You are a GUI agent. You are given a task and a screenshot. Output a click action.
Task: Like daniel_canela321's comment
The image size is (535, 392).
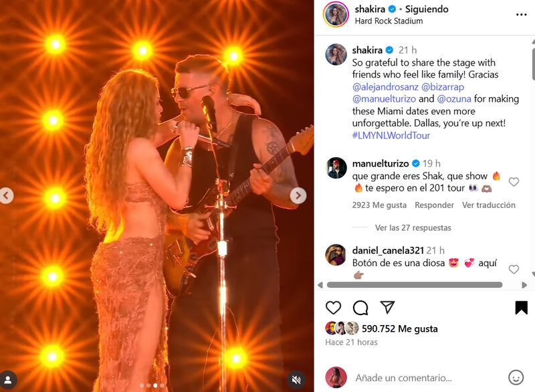click(x=514, y=269)
